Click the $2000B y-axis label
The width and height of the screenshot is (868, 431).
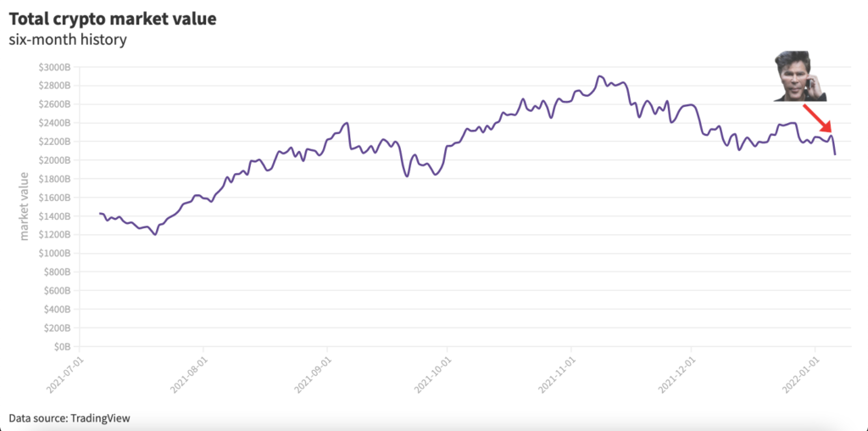56,160
